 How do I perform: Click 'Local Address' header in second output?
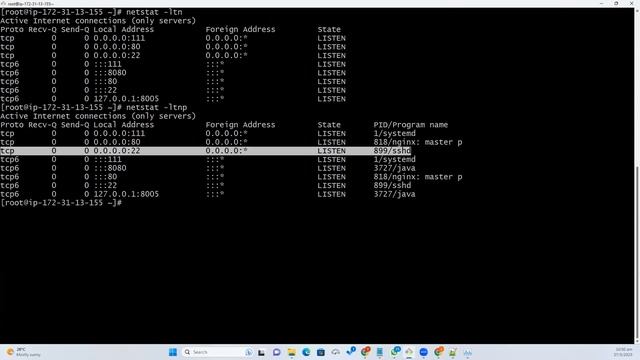(x=123, y=124)
